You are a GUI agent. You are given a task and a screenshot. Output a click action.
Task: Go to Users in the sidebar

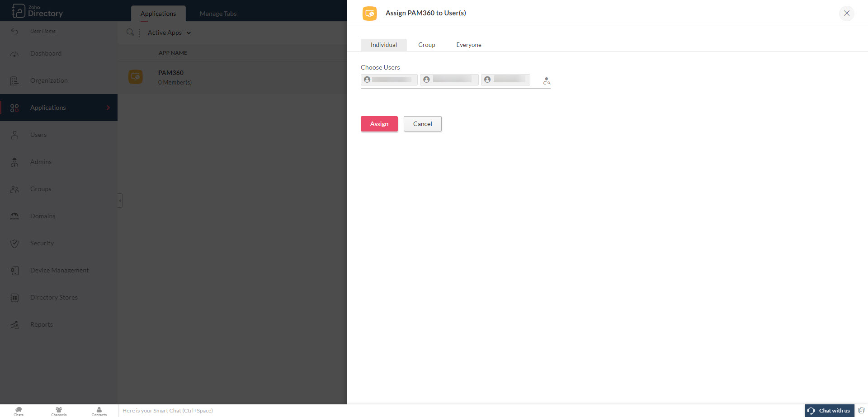tap(59, 135)
